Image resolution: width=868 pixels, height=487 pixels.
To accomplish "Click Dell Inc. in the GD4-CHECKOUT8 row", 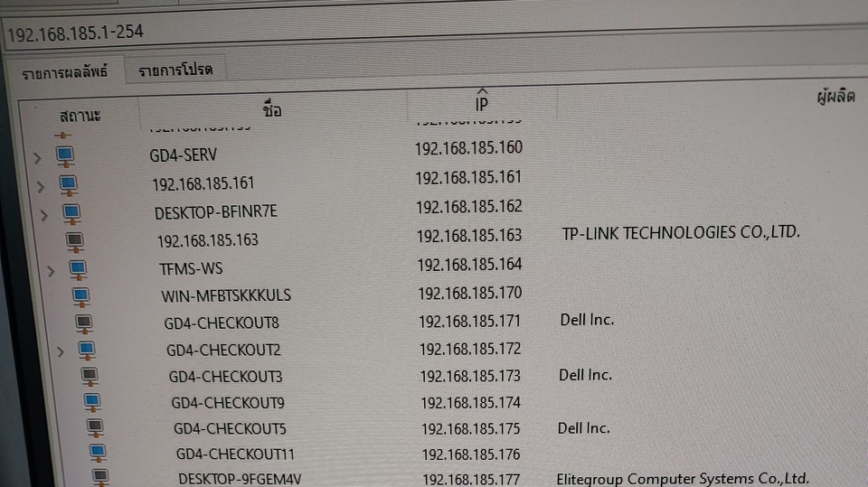I will coord(587,320).
